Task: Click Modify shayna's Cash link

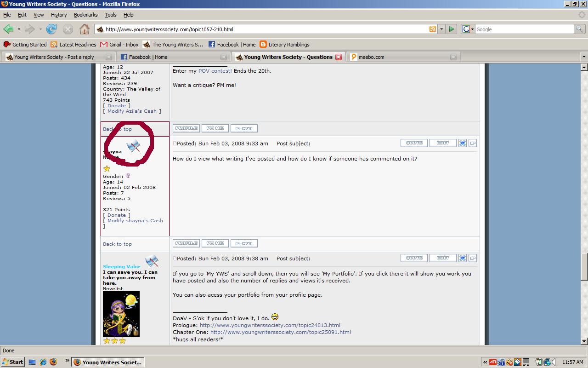Action: click(x=135, y=220)
